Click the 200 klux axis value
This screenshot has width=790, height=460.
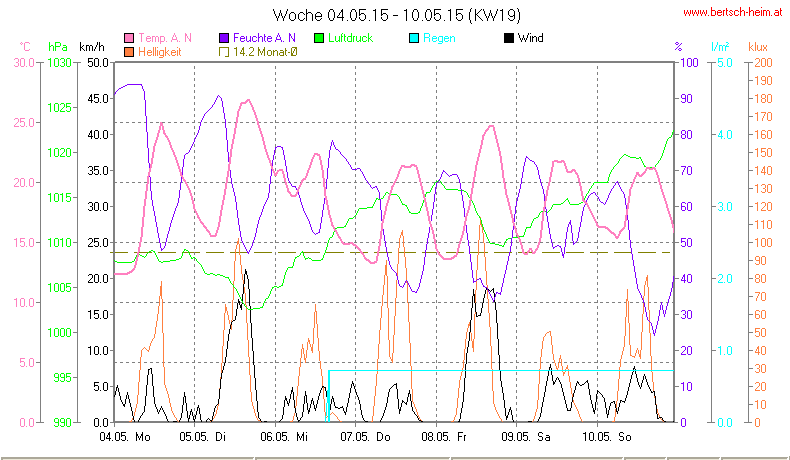[x=763, y=63]
